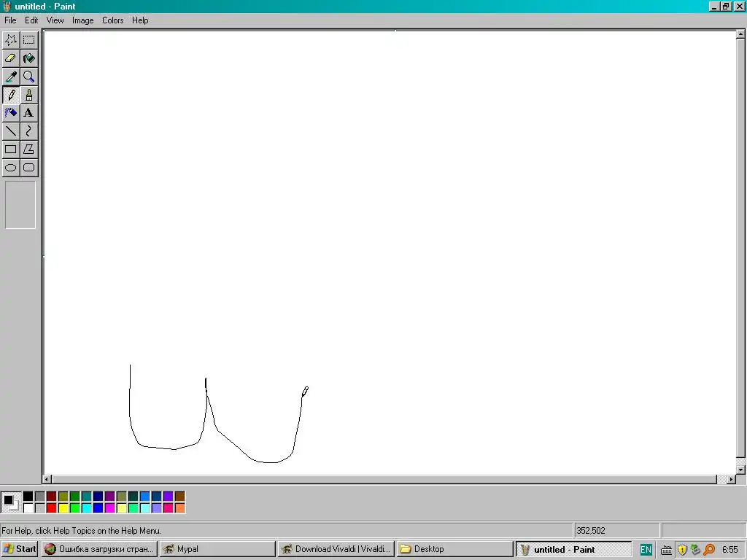Choose the Brush tool

click(x=29, y=95)
